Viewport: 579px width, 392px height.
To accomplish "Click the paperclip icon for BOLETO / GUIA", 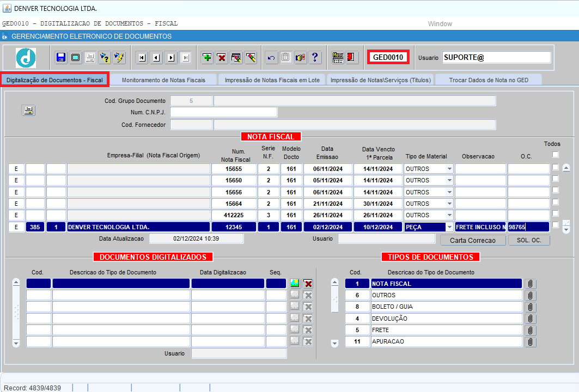I will click(531, 307).
